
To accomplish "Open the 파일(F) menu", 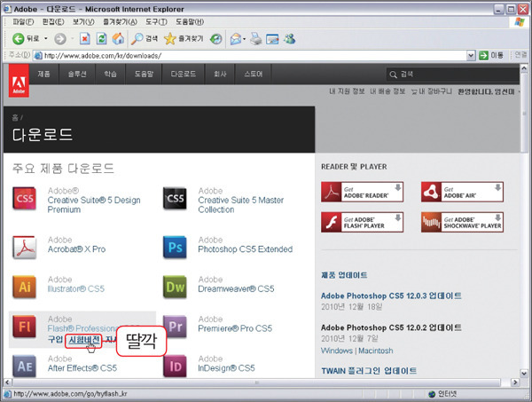I will [23, 22].
